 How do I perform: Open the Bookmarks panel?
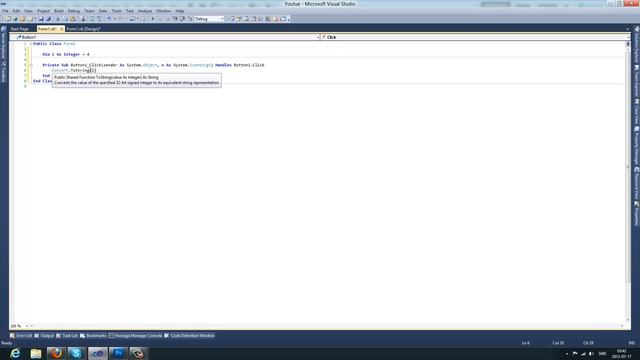point(93,336)
